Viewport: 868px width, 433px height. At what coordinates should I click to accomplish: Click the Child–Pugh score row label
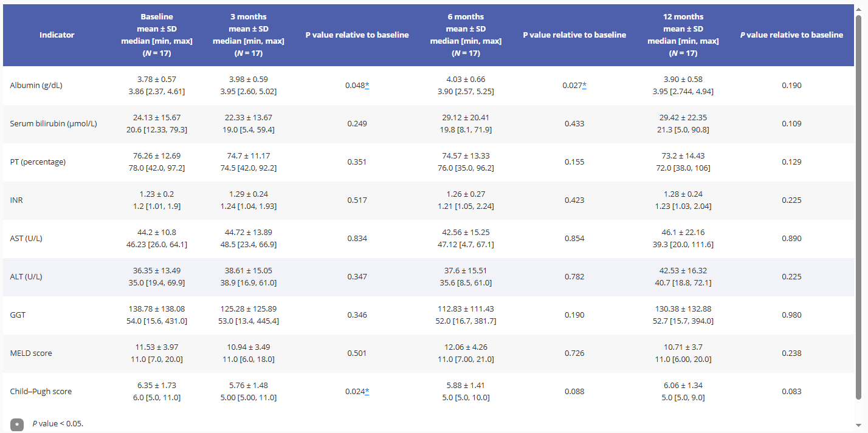(41, 392)
